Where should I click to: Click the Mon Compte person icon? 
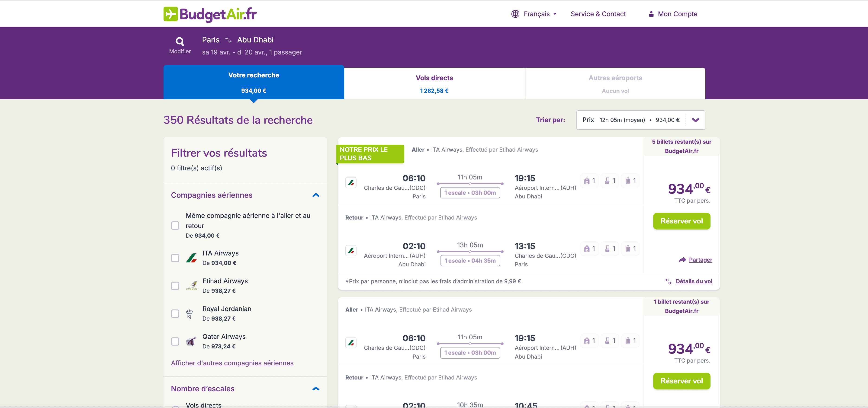point(651,14)
